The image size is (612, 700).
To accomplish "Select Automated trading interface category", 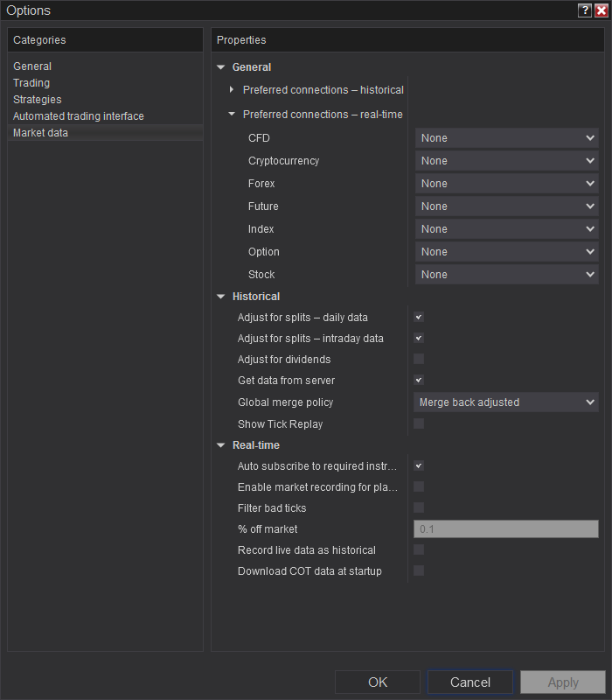I will (x=79, y=116).
